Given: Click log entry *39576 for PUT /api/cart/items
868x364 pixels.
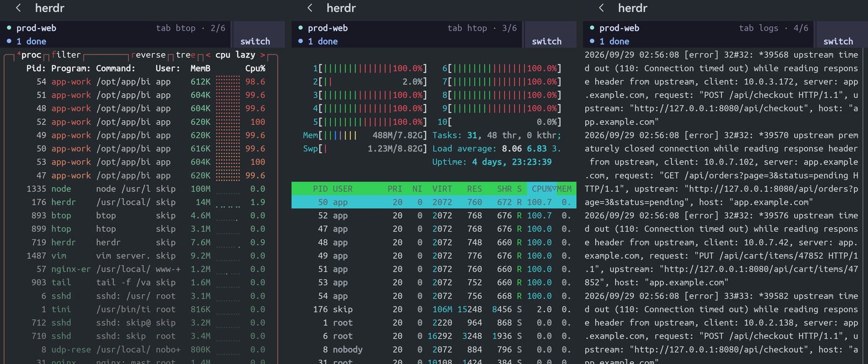Looking at the screenshot, I should [722, 249].
